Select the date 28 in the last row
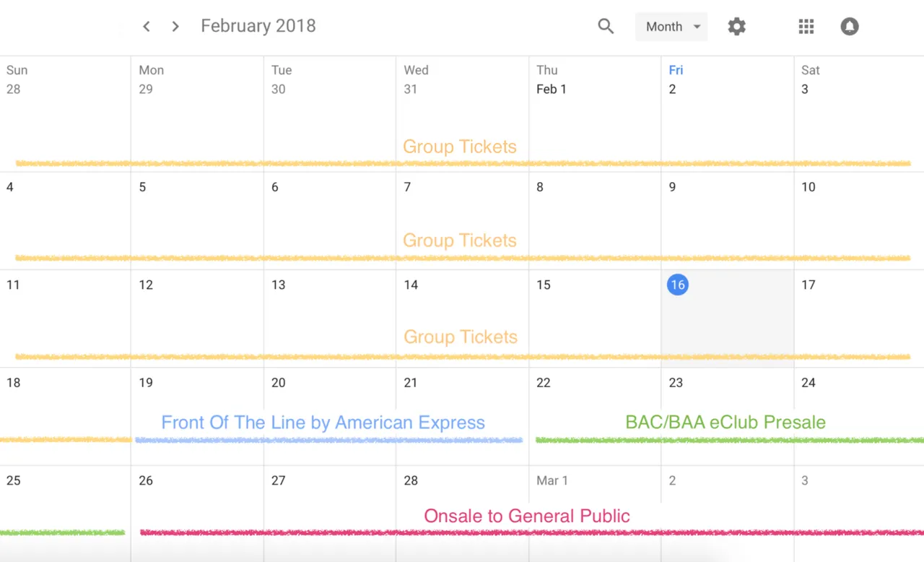The height and width of the screenshot is (562, 924). 411,480
